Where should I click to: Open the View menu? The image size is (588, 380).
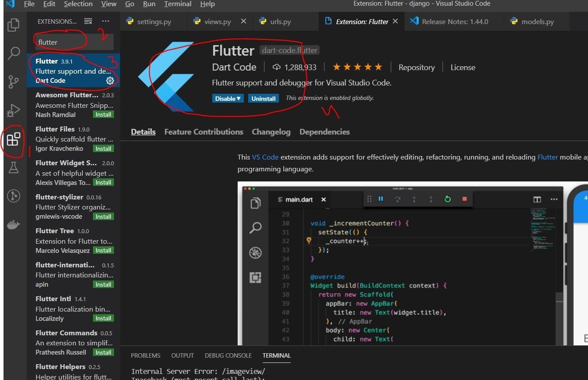[x=109, y=4]
